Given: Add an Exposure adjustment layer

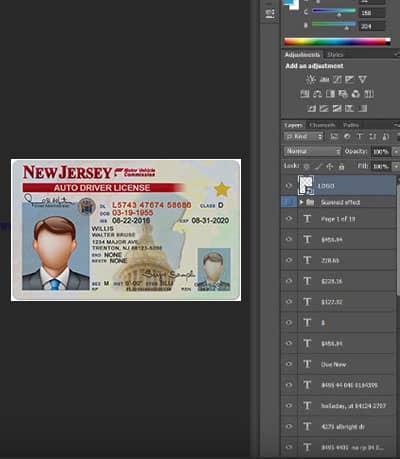Looking at the screenshot, I should [350, 79].
